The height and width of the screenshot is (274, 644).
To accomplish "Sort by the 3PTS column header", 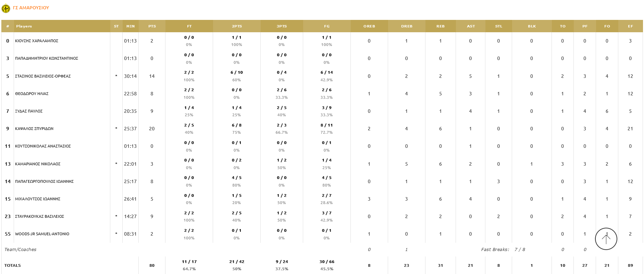I will click(x=282, y=26).
